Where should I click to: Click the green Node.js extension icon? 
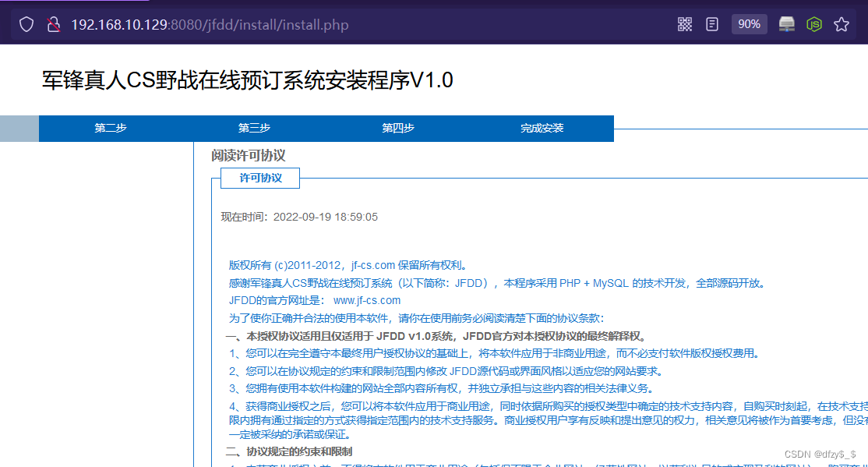pyautogui.click(x=814, y=23)
